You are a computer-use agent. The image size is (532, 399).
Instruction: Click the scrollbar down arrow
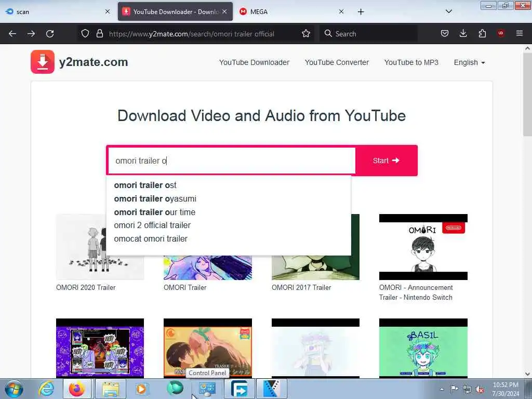527,374
